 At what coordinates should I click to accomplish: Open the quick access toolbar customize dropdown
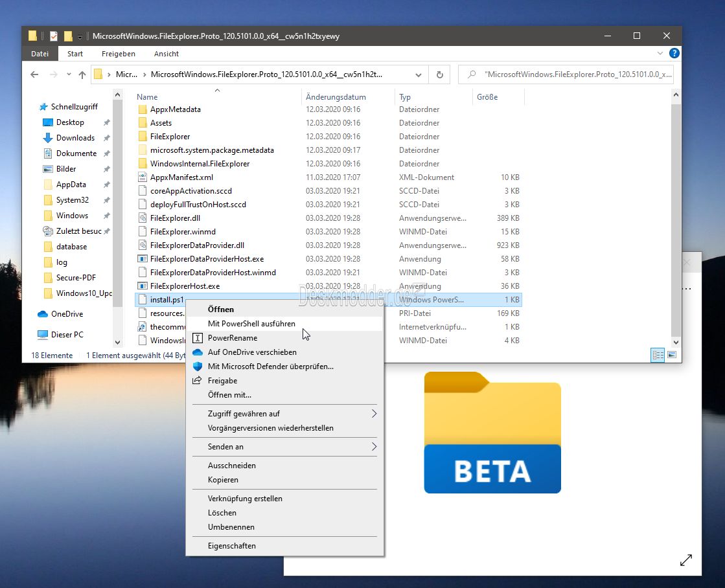pyautogui.click(x=80, y=36)
